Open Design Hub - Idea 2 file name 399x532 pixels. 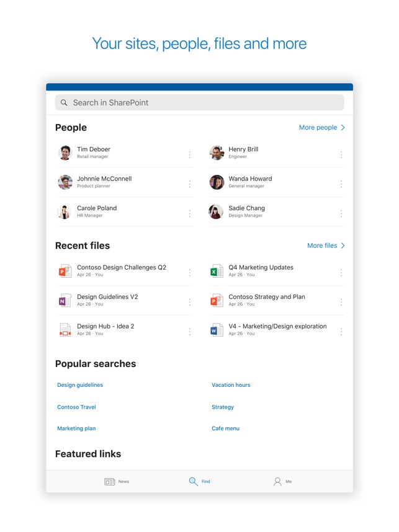(x=105, y=326)
